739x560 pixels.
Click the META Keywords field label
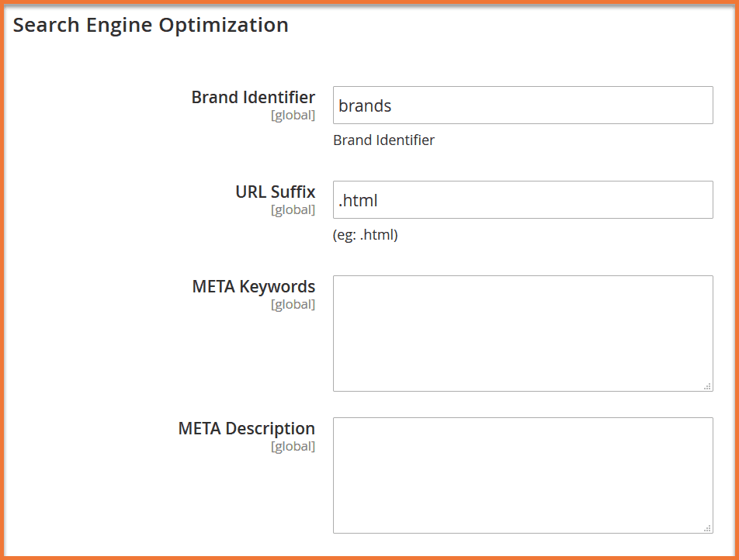253,287
